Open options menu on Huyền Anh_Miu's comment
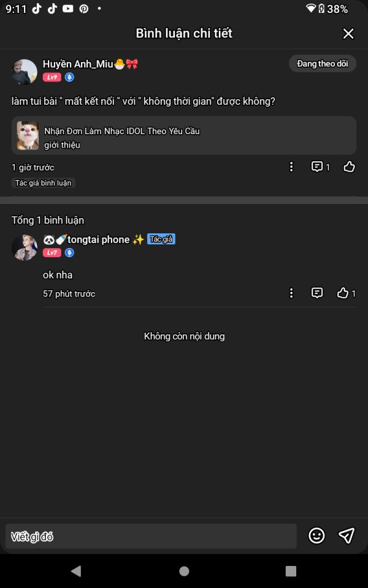 [x=291, y=167]
